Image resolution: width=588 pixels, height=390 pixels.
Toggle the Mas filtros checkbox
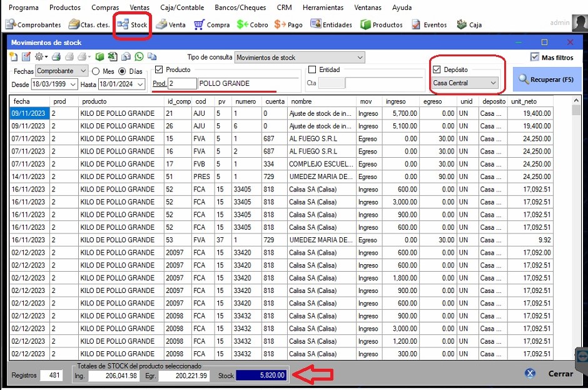pyautogui.click(x=535, y=57)
